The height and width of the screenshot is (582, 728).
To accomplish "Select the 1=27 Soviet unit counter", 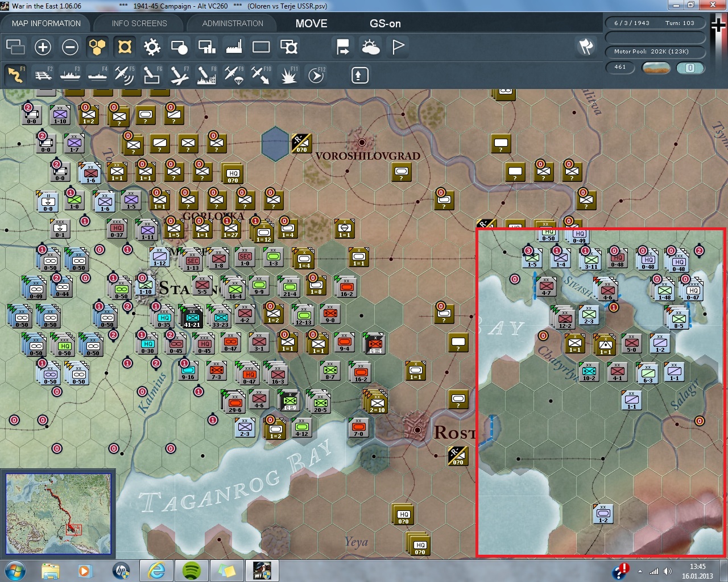I will [x=230, y=228].
